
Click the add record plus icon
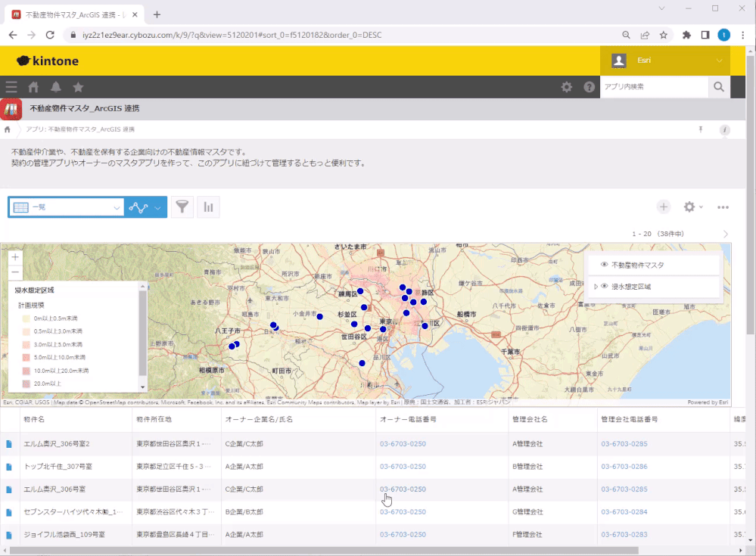(x=663, y=207)
